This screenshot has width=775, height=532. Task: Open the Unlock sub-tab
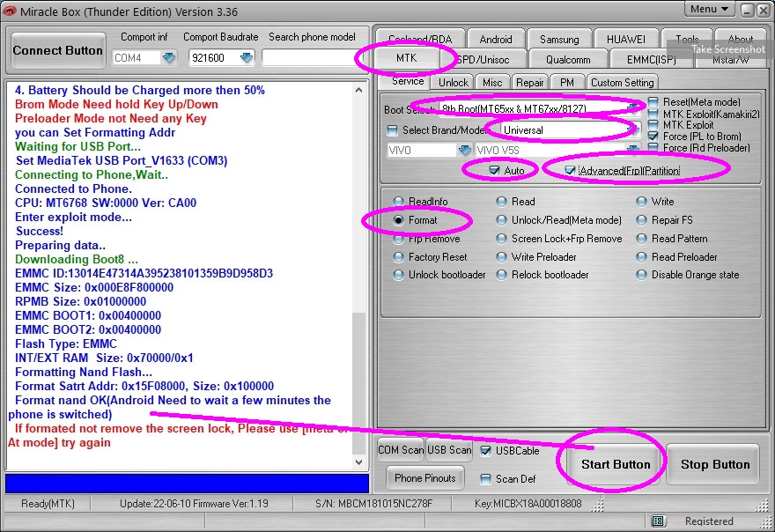click(454, 83)
